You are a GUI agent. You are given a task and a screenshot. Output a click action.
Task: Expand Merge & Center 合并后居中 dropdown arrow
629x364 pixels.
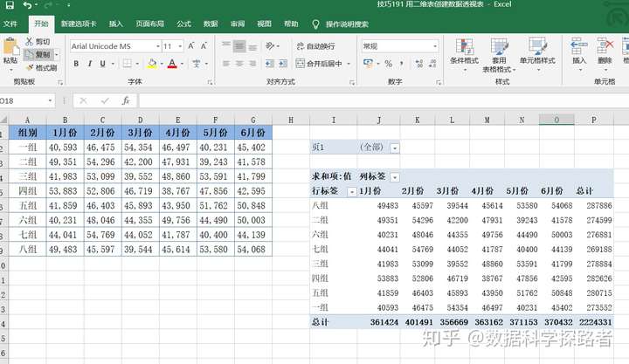pyautogui.click(x=349, y=64)
